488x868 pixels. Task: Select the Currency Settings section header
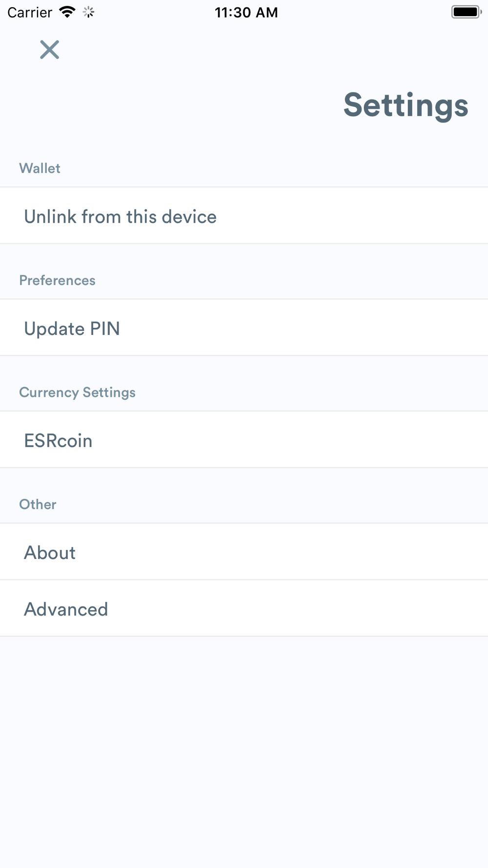[x=77, y=393]
